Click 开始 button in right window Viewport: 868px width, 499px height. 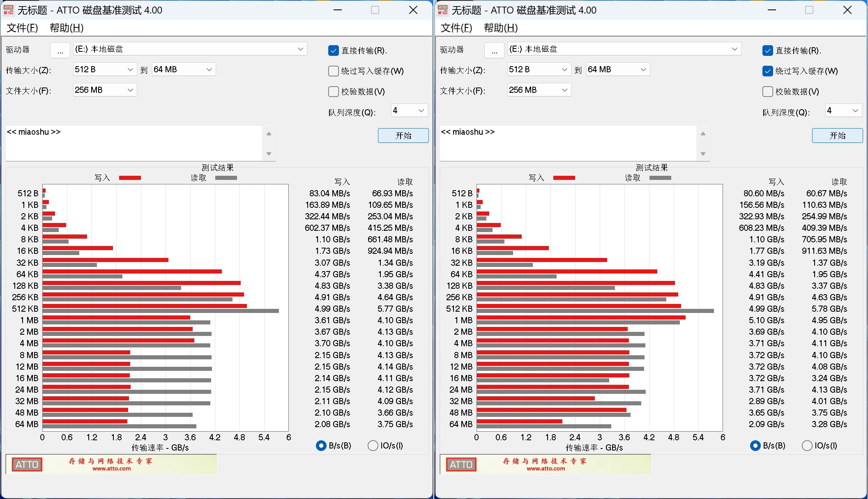(x=837, y=136)
